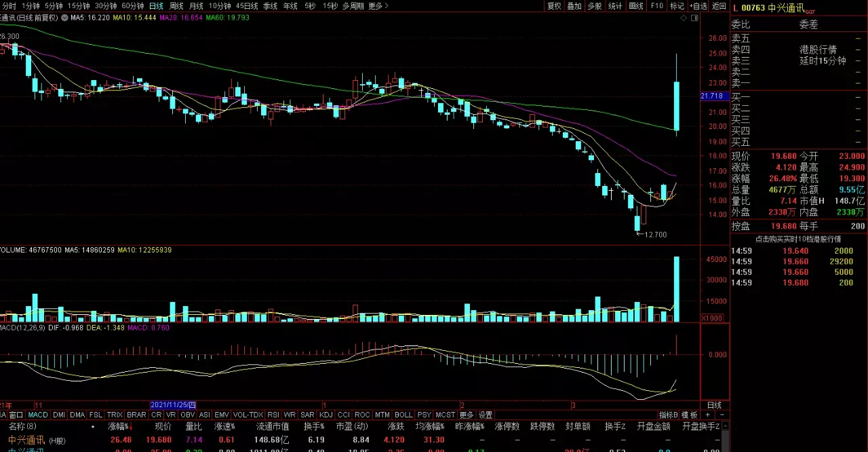
Task: Click the 画线 drawing button
Action: tap(636, 6)
